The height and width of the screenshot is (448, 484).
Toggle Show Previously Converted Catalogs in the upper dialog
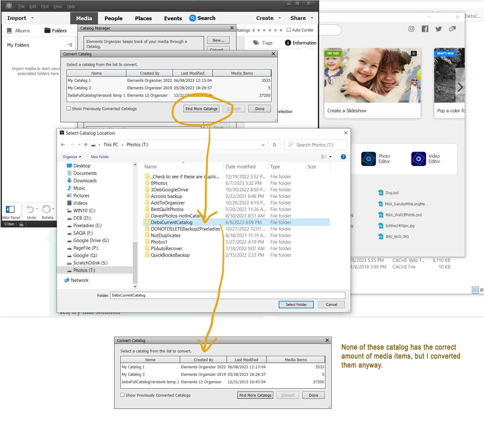68,109
